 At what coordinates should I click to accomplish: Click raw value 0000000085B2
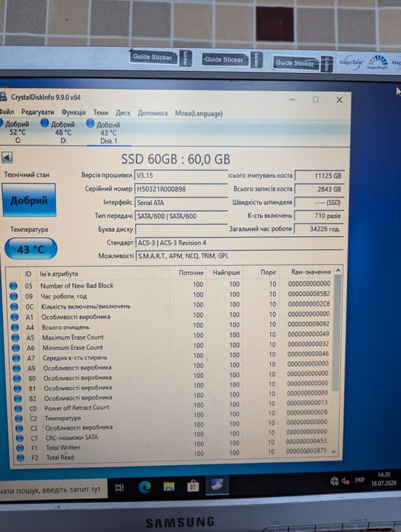click(x=309, y=294)
